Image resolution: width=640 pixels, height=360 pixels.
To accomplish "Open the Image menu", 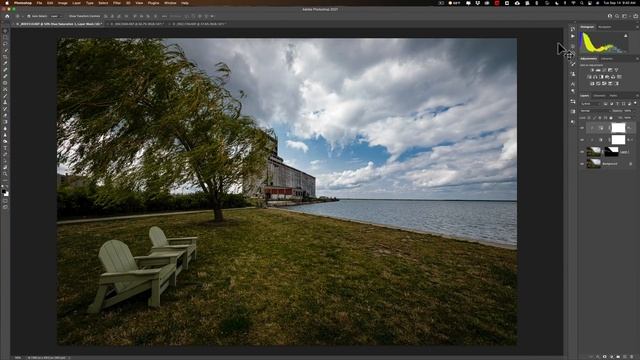I will [x=62, y=3].
